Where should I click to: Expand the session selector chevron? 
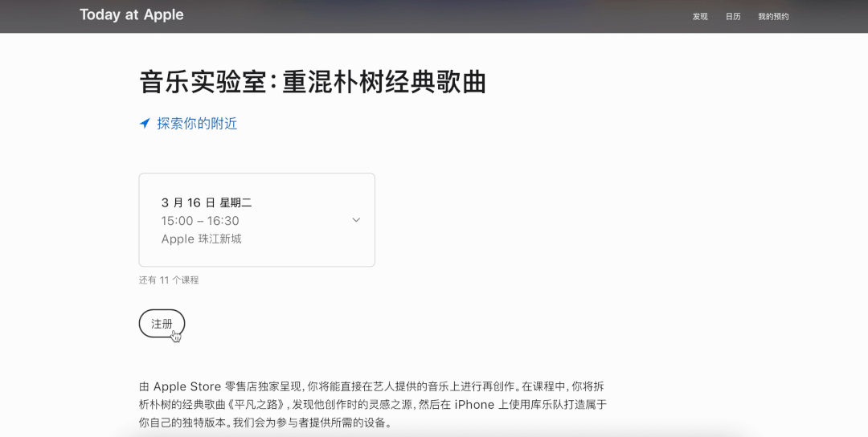[x=357, y=220]
